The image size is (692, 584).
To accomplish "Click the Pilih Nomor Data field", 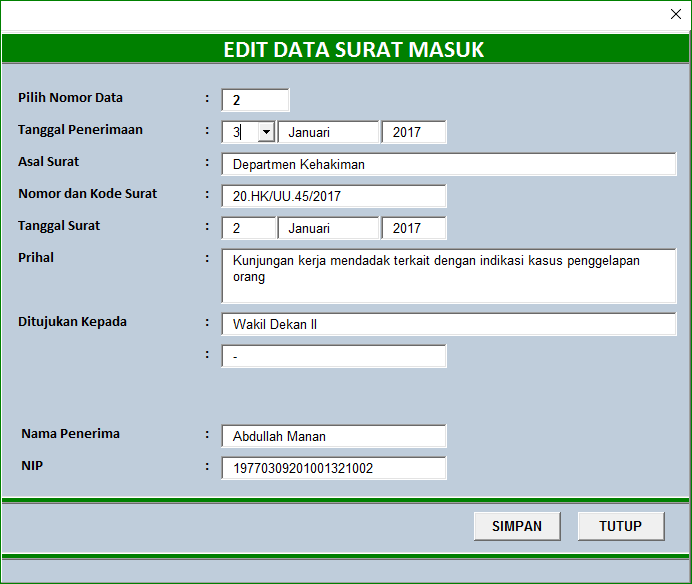I will pos(255,100).
